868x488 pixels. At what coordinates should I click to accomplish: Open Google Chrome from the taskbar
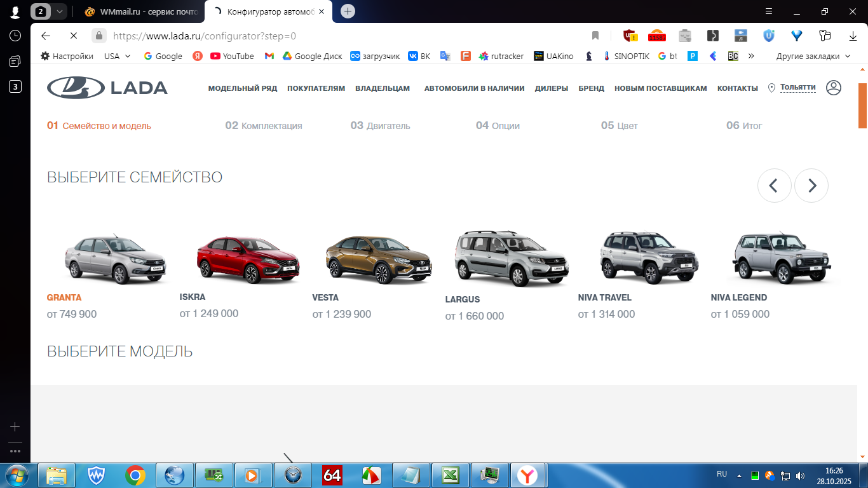click(x=135, y=475)
